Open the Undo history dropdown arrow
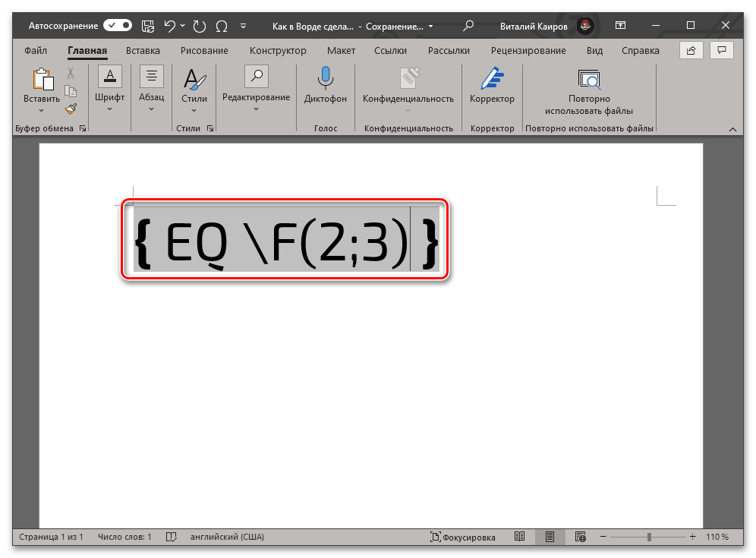This screenshot has width=756, height=558. coord(183,26)
